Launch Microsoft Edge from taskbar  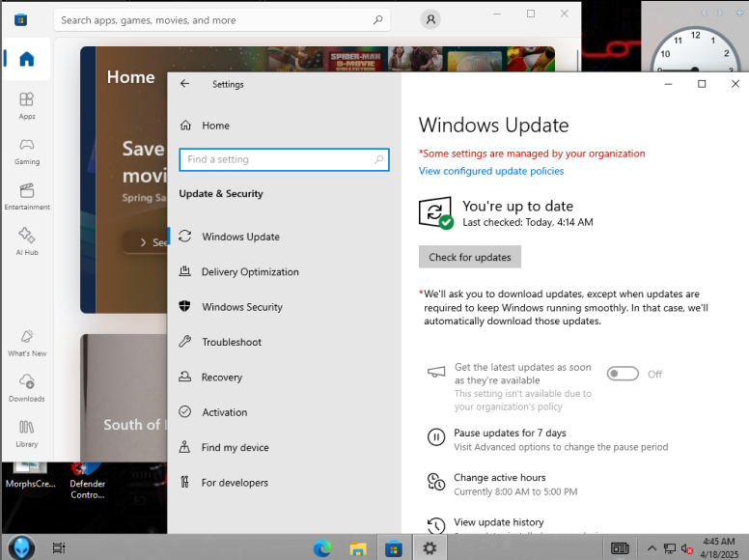322,548
